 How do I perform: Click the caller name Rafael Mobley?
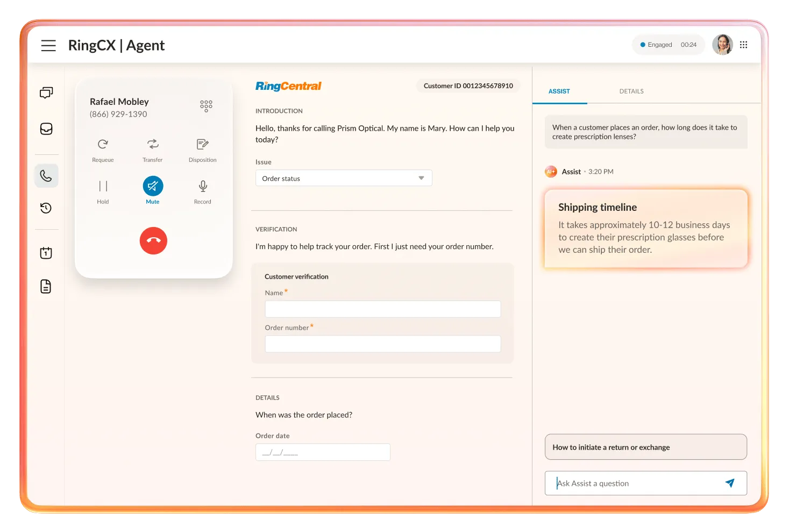tap(119, 102)
